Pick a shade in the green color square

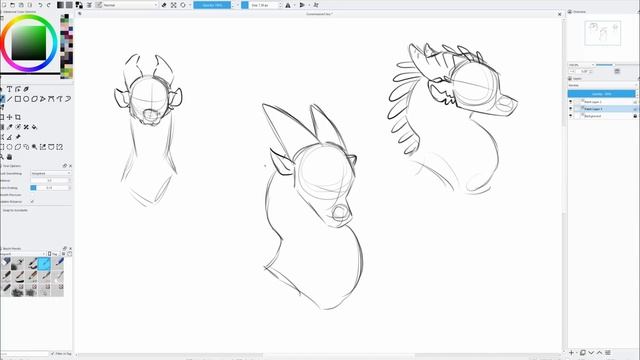(29, 43)
